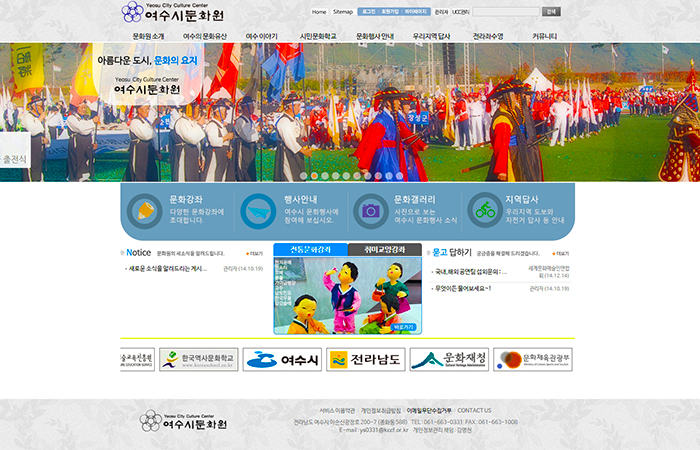This screenshot has height=450, width=700.
Task: Open the 국내,해외 공연팀 섭외문의 question
Action: click(x=471, y=272)
